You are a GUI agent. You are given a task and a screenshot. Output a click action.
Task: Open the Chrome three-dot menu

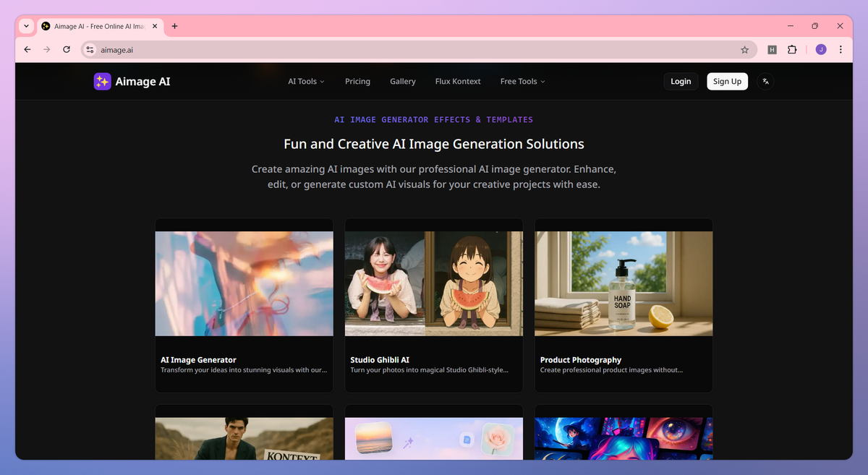click(841, 50)
